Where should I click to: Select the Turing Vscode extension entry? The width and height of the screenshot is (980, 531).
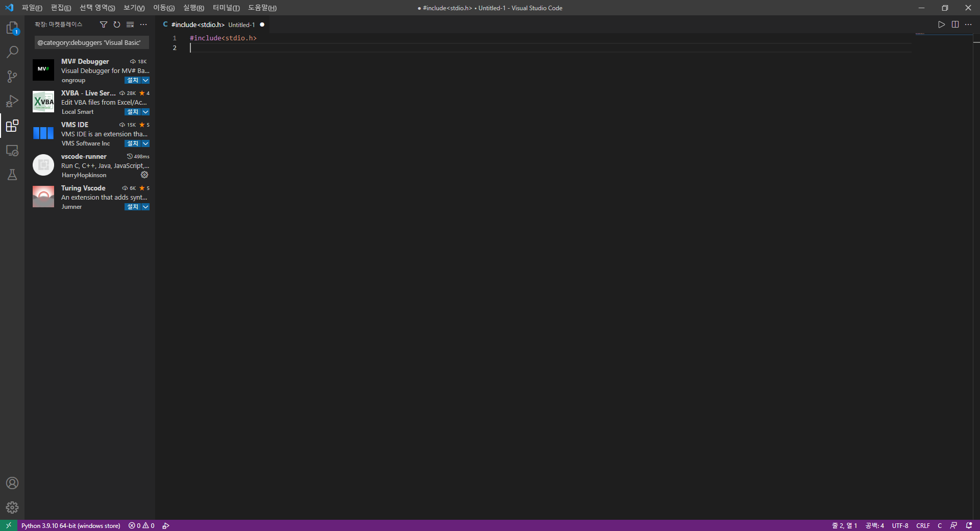[x=90, y=197]
